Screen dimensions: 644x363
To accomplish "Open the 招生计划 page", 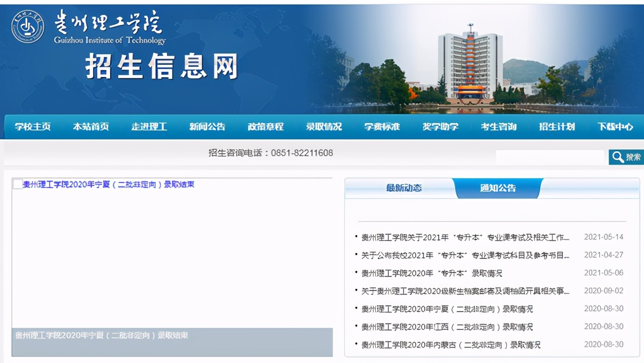I will tap(556, 127).
